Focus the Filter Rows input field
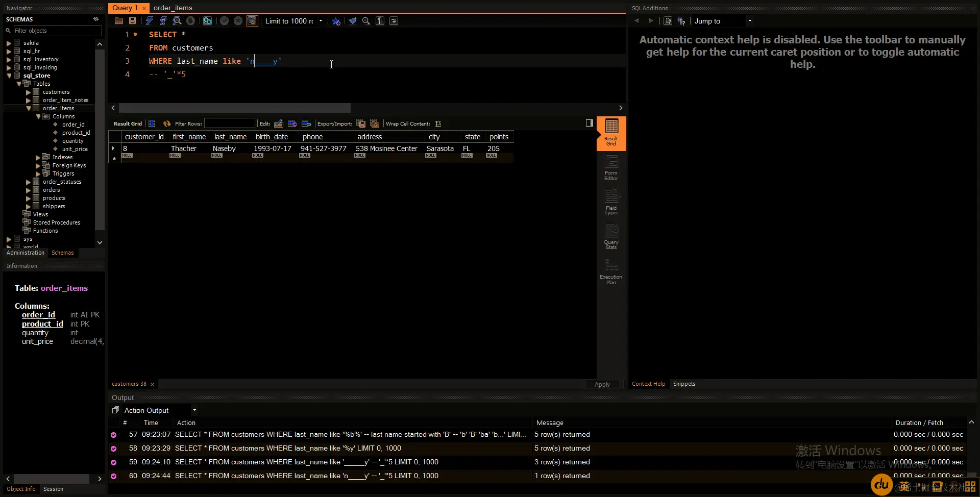The height and width of the screenshot is (497, 980). (x=230, y=123)
